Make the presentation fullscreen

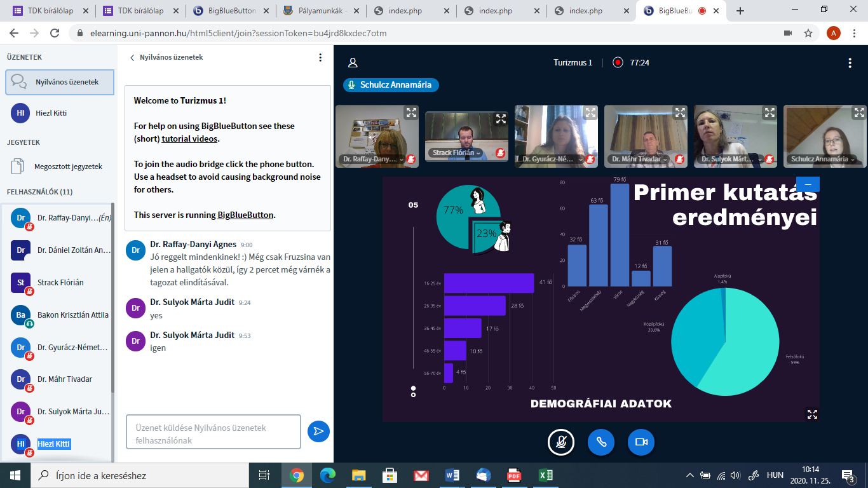[811, 414]
